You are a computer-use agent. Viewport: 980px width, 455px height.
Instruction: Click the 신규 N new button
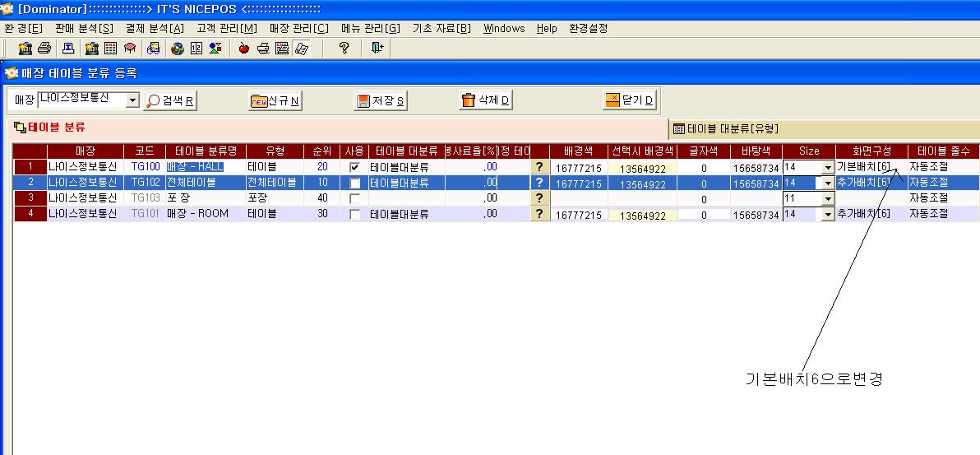point(275,100)
